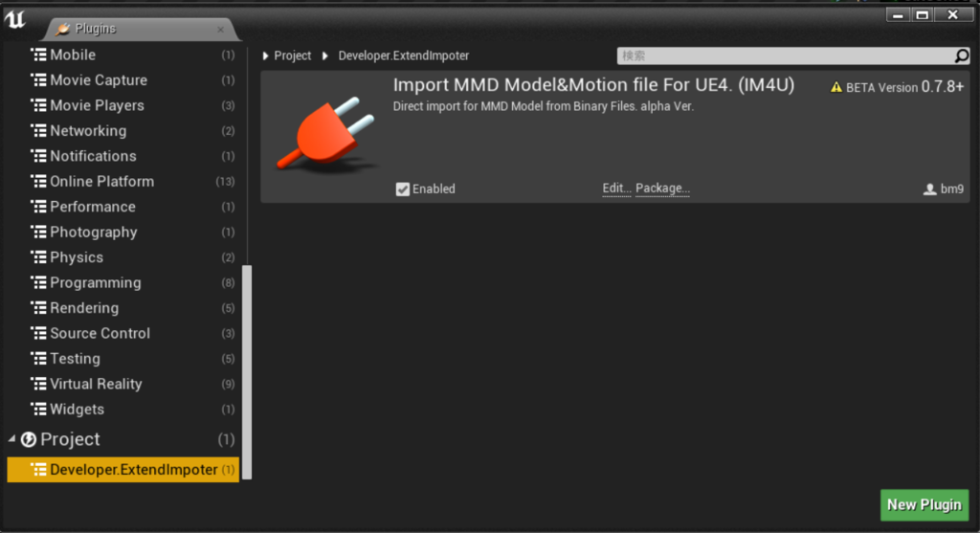Click the Plugins tab plug icon

(x=62, y=29)
